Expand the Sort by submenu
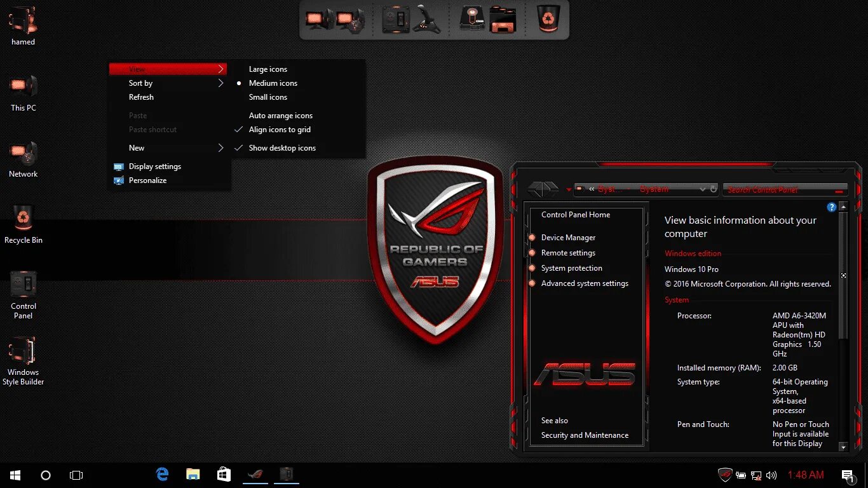 point(140,83)
